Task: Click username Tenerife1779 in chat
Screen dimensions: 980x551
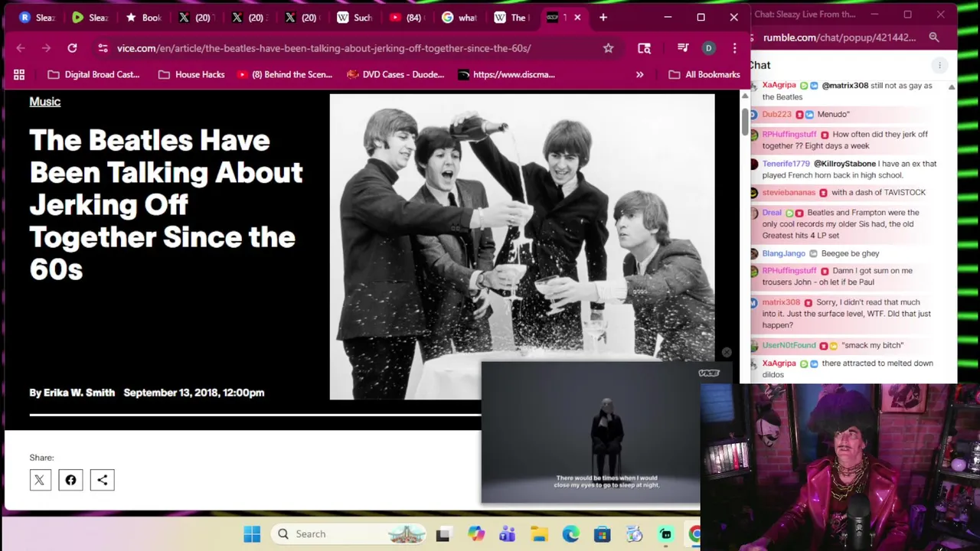Action: click(786, 164)
